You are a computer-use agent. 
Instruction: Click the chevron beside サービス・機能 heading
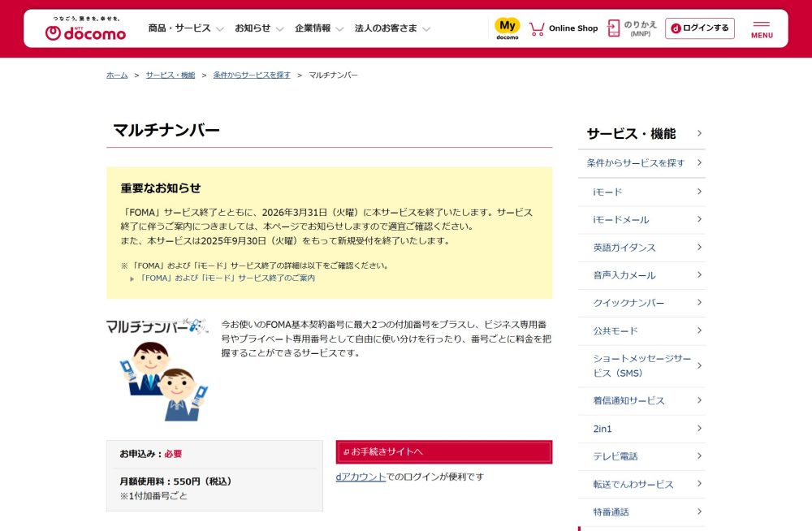[699, 134]
